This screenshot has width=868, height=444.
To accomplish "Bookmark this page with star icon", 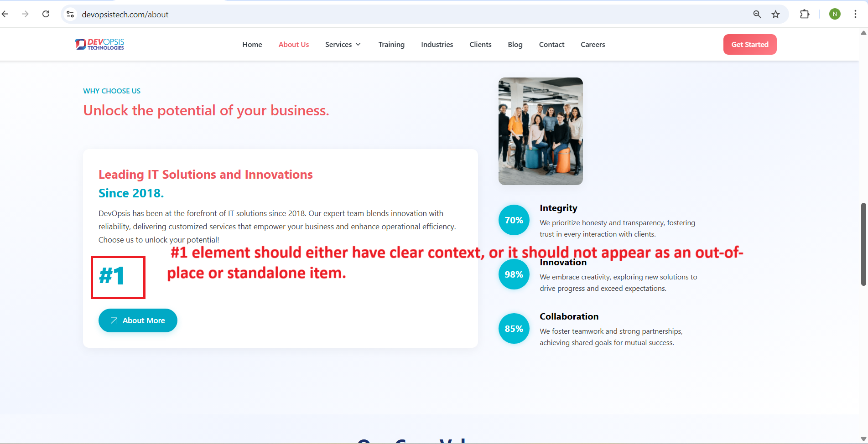I will 775,14.
